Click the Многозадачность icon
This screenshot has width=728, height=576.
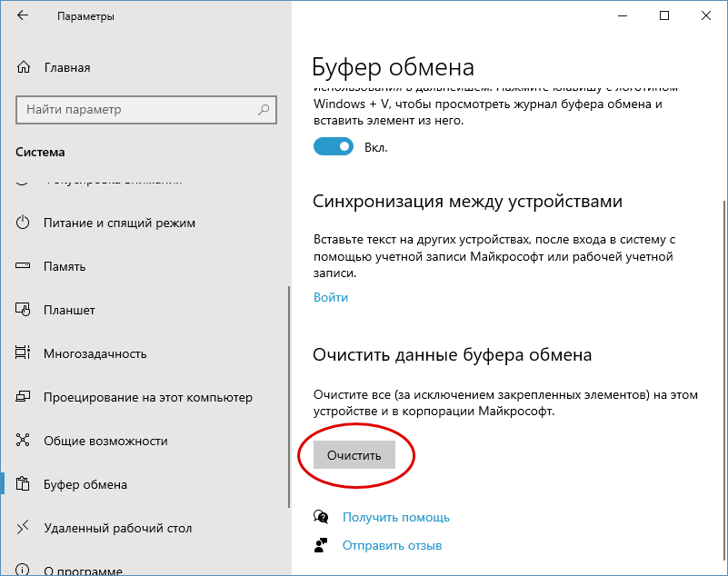23,353
